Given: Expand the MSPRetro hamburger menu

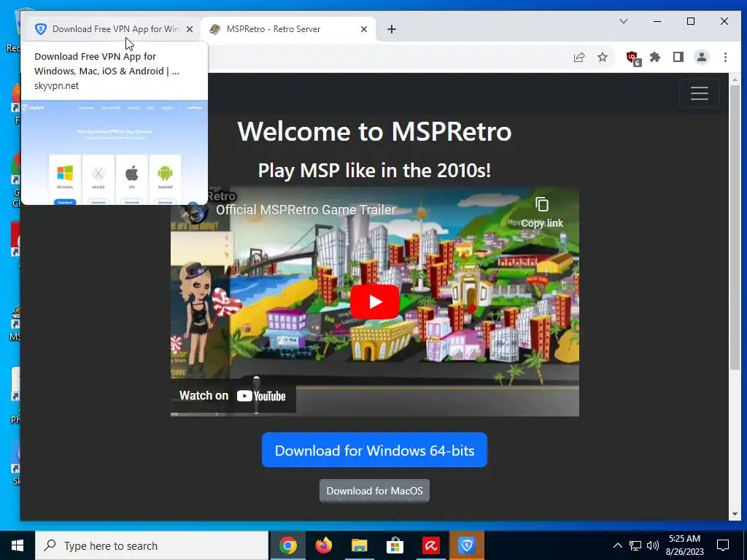Looking at the screenshot, I should [700, 93].
